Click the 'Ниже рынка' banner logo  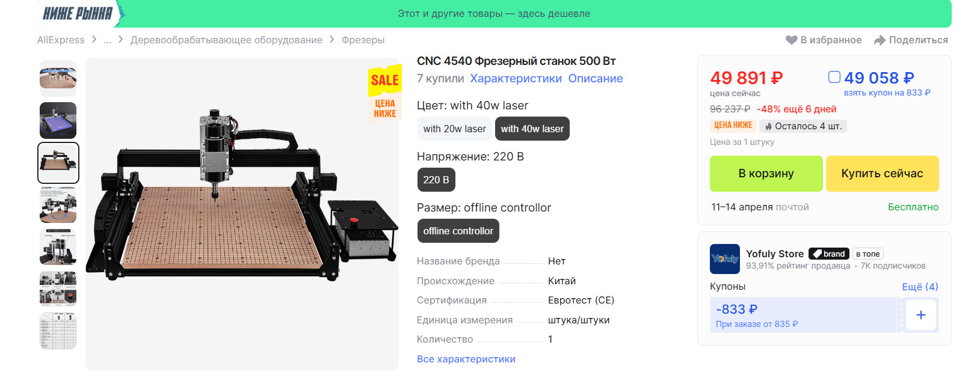pos(78,13)
